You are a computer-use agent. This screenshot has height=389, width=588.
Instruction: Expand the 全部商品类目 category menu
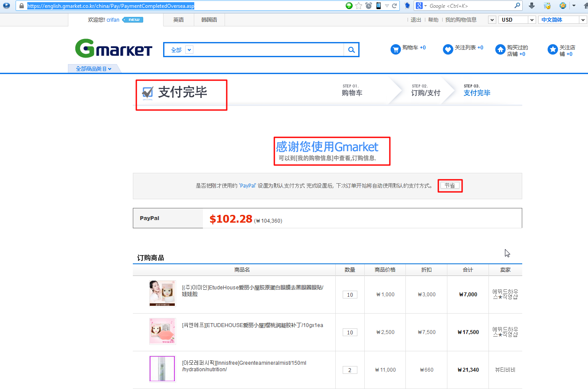pyautogui.click(x=94, y=69)
